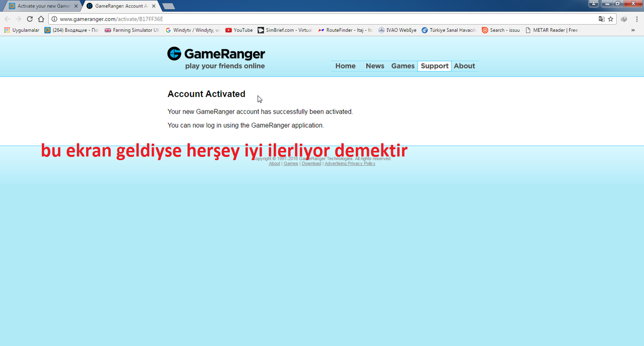The height and width of the screenshot is (346, 644).
Task: Close the 'Activate your new Game' tab
Action: 76,6
